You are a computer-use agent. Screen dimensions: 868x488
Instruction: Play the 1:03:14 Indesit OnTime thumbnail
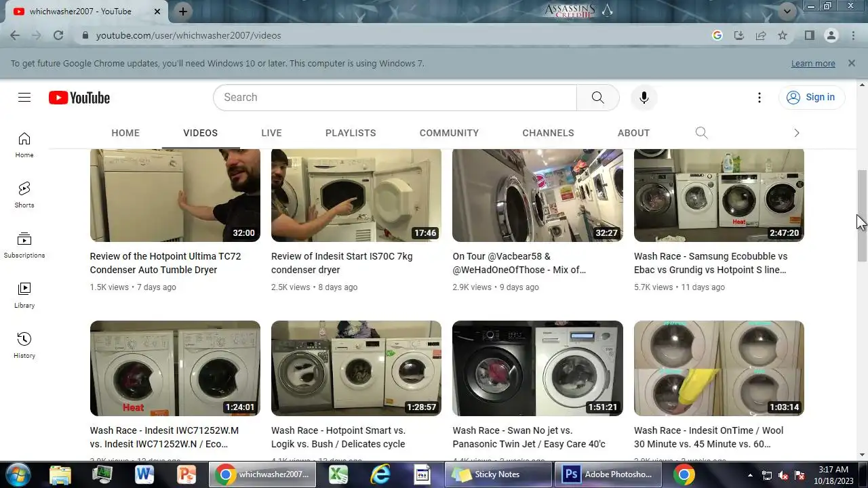(719, 368)
